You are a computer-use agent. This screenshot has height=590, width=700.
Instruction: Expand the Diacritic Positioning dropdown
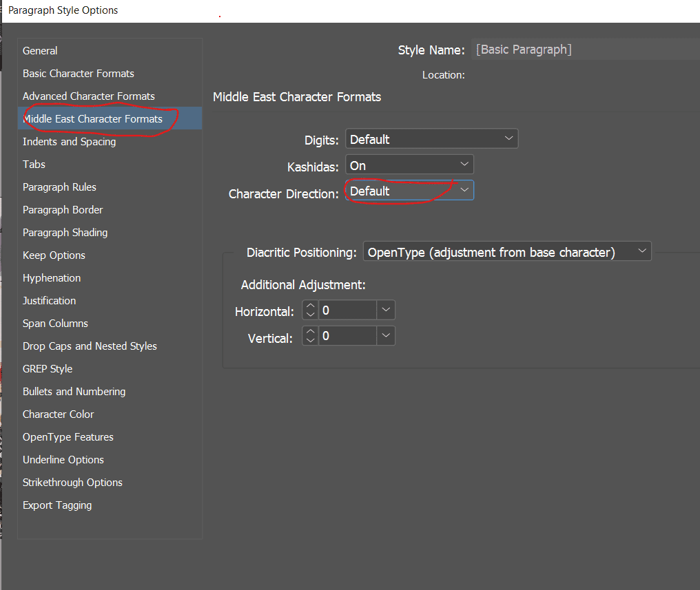506,252
